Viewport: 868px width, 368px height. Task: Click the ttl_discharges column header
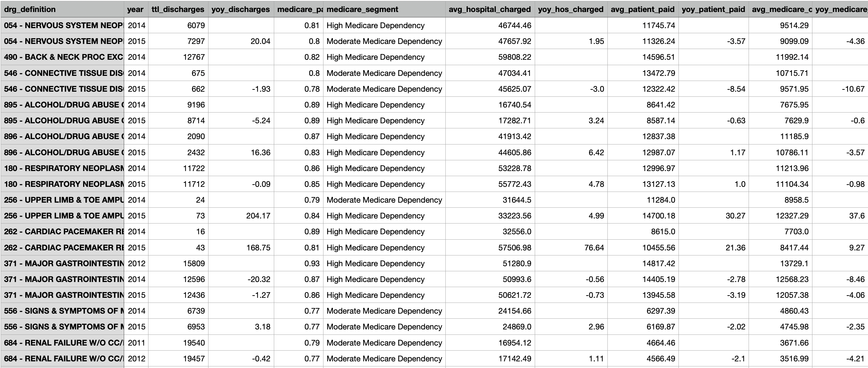(178, 9)
